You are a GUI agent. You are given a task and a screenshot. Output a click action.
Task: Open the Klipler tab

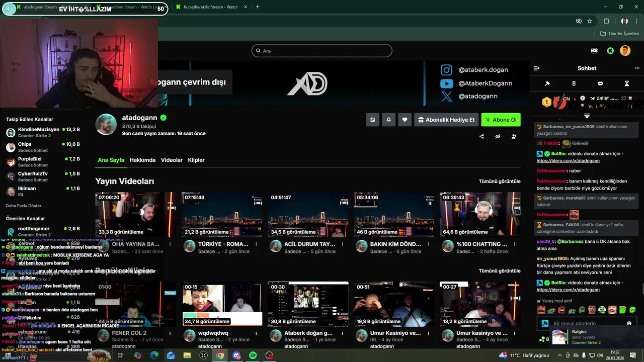point(196,160)
